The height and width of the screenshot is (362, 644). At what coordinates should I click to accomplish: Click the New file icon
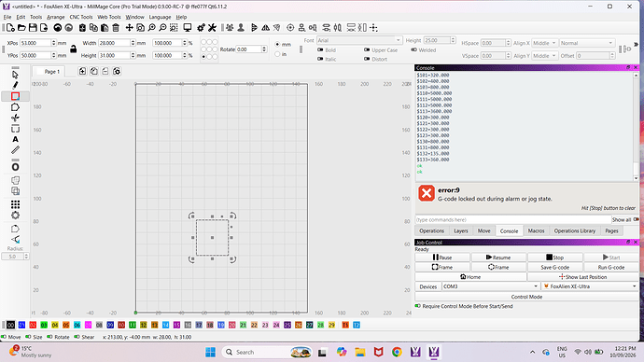(10, 27)
